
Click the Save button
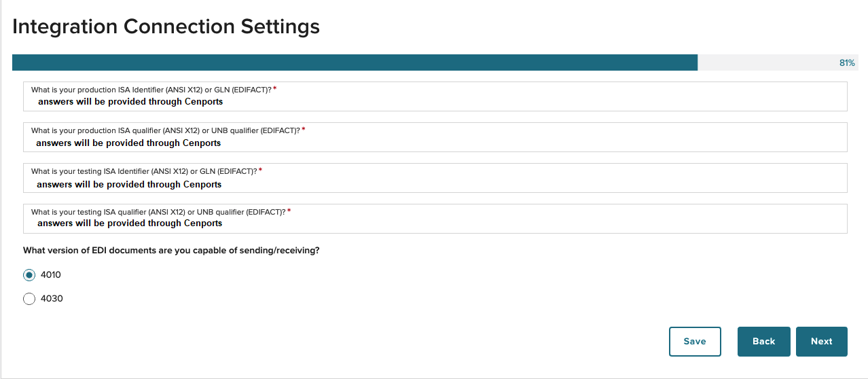[695, 342]
